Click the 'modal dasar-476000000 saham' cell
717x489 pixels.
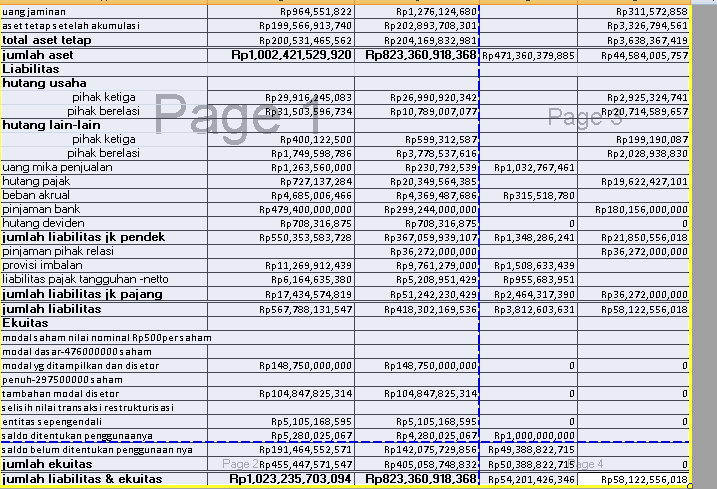tap(104, 352)
